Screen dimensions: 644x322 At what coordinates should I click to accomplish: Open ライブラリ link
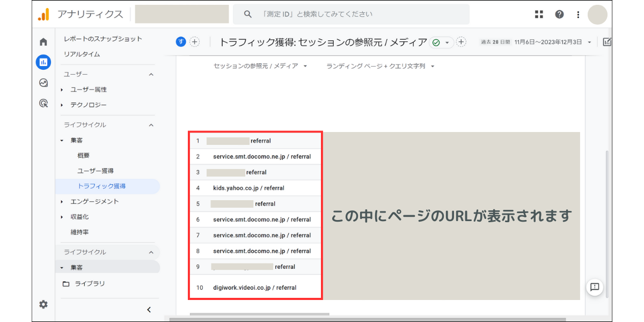pos(90,284)
